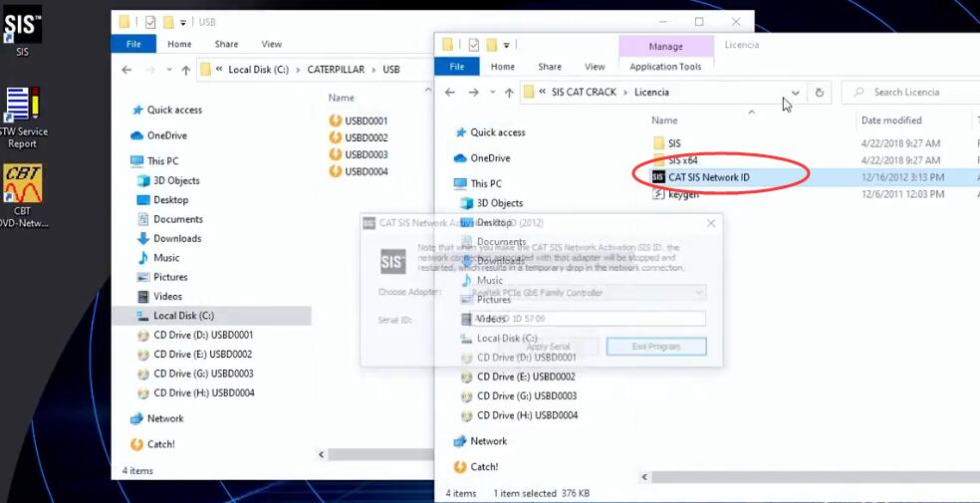Open Quick access in USB window sidebar
The width and height of the screenshot is (980, 503).
point(167,110)
